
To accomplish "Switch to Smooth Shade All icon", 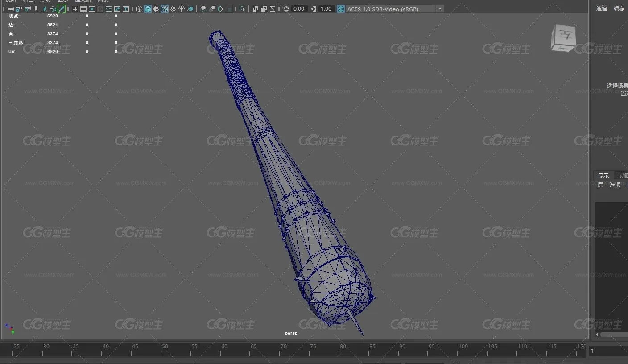I will pos(148,9).
